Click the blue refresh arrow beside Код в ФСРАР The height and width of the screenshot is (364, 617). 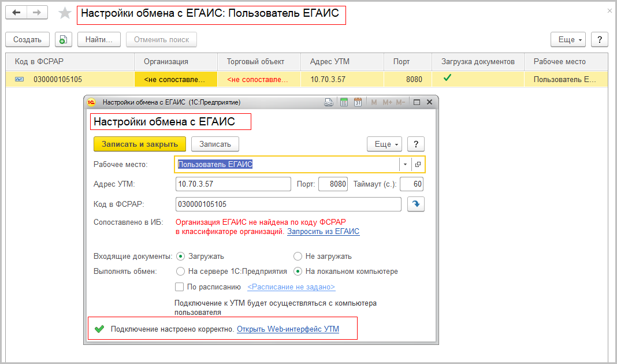pyautogui.click(x=416, y=204)
